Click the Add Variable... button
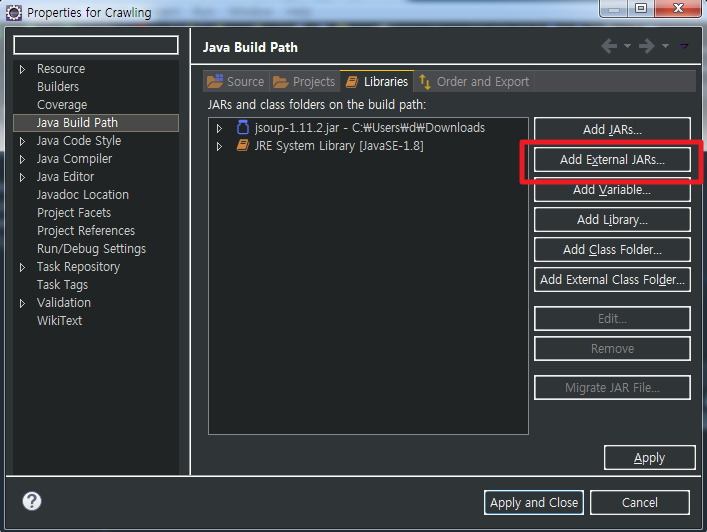This screenshot has height=532, width=707. (x=612, y=190)
